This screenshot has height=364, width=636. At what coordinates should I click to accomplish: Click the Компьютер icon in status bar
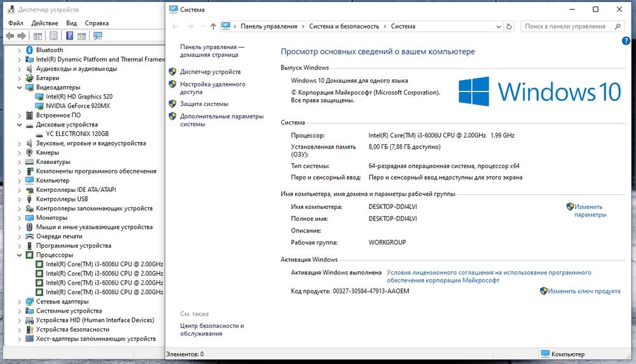(x=545, y=354)
